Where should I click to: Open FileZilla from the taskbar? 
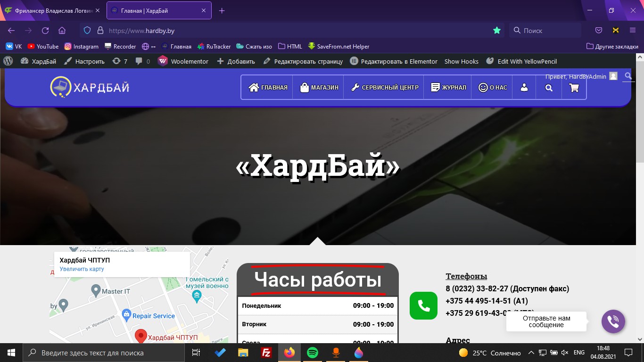click(x=266, y=353)
